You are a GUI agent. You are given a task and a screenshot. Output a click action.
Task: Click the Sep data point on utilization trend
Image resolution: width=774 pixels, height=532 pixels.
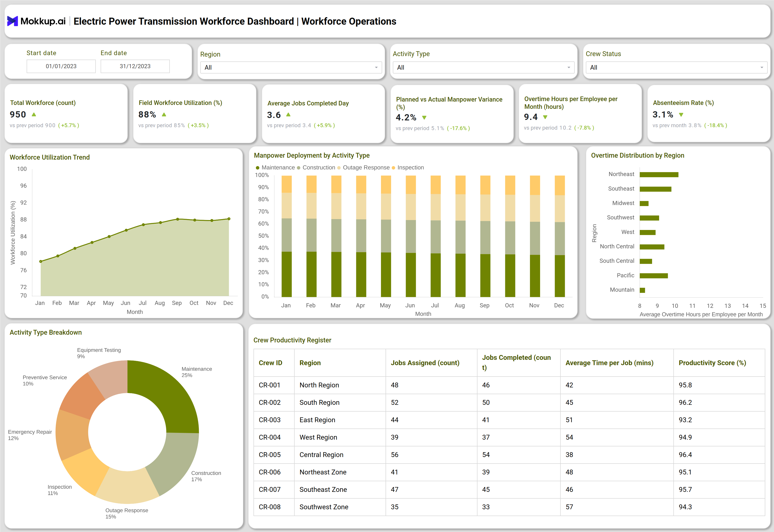178,219
